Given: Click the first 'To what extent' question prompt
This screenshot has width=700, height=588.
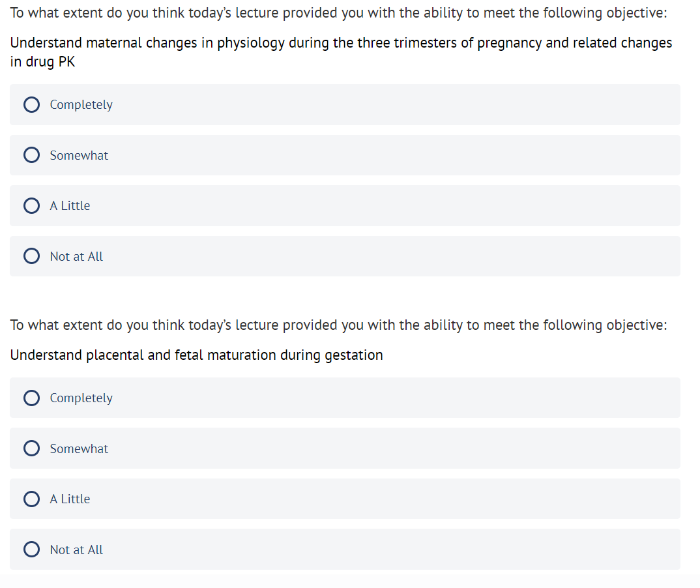Looking at the screenshot, I should click(338, 14).
